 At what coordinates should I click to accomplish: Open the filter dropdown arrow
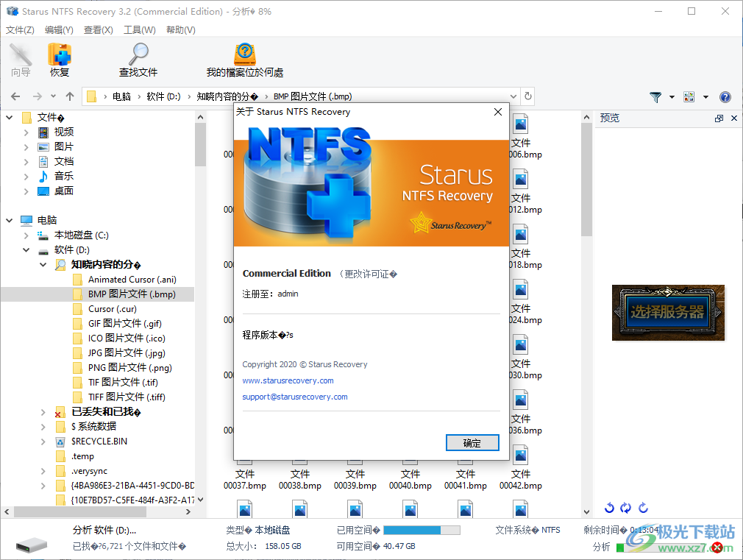672,97
